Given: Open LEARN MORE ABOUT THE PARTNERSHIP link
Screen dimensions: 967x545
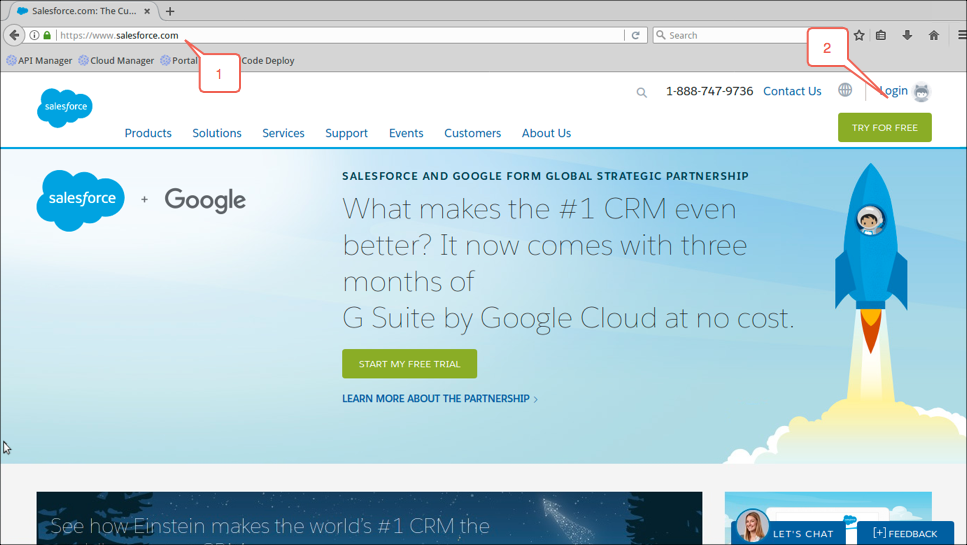Looking at the screenshot, I should click(x=440, y=399).
